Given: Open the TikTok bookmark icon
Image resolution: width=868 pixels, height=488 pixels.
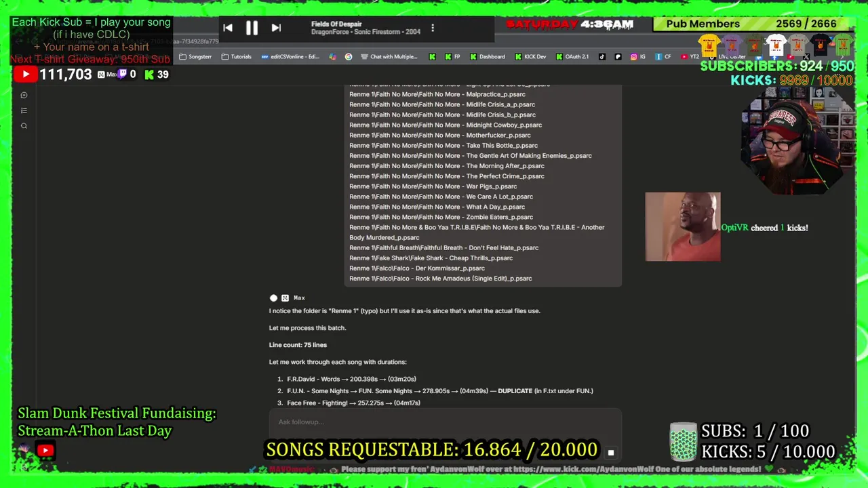Looking at the screenshot, I should pos(602,57).
